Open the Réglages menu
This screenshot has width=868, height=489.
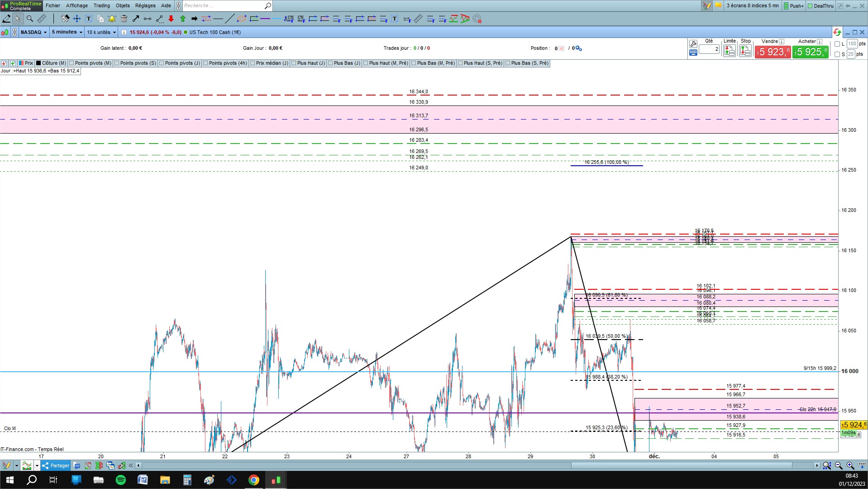[x=145, y=5]
